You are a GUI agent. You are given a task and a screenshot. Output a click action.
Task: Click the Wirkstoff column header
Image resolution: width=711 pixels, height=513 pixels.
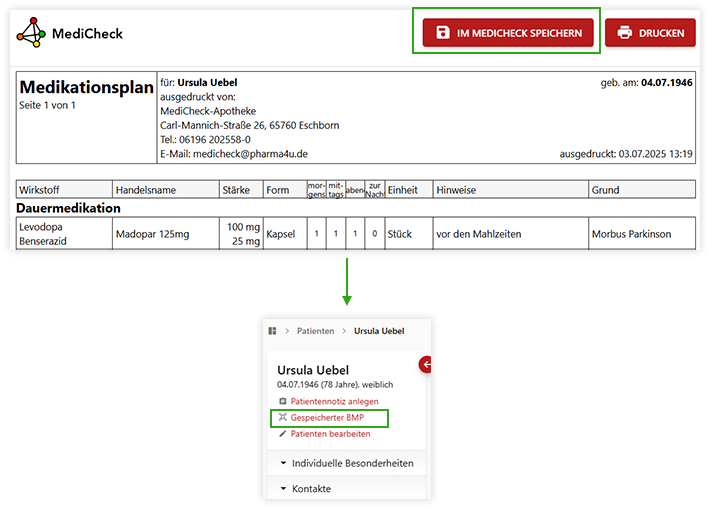pos(42,190)
